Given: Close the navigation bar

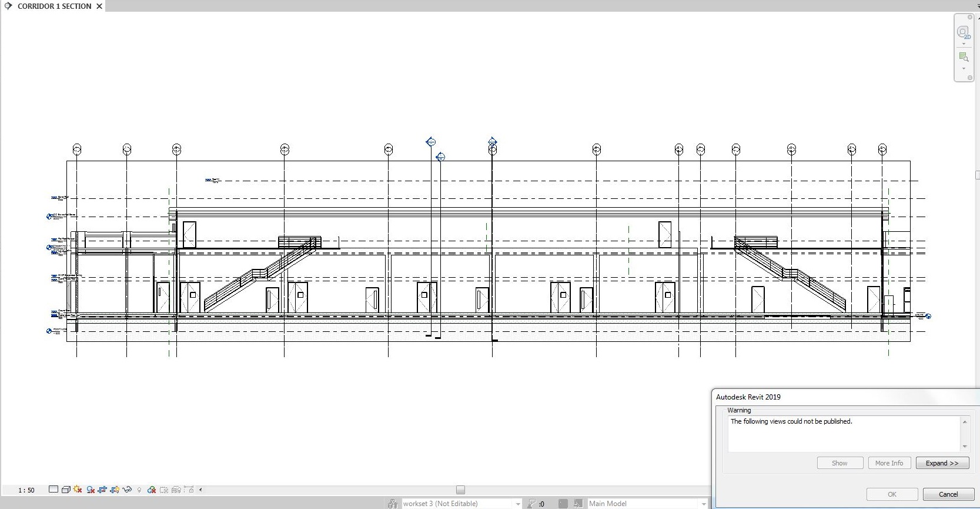Looking at the screenshot, I should tap(970, 17).
